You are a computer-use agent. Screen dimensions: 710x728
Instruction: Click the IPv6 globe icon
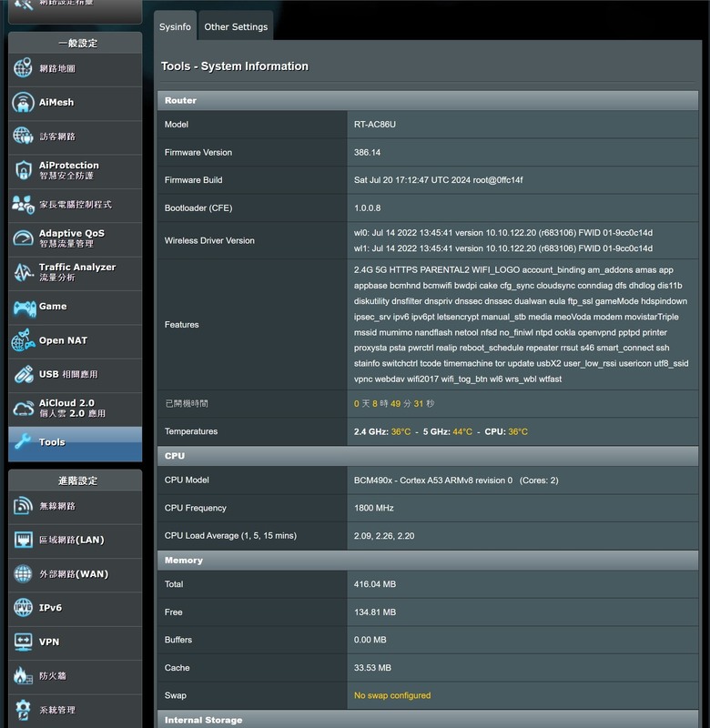tap(23, 607)
